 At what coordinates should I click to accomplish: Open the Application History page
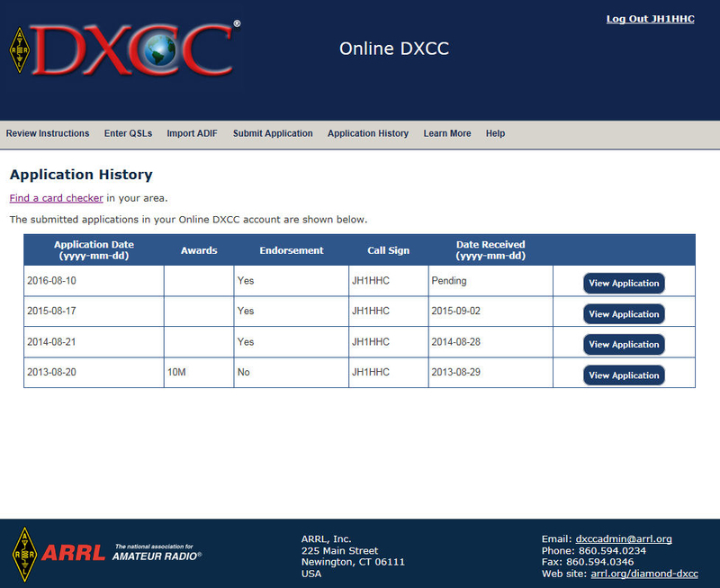[368, 133]
